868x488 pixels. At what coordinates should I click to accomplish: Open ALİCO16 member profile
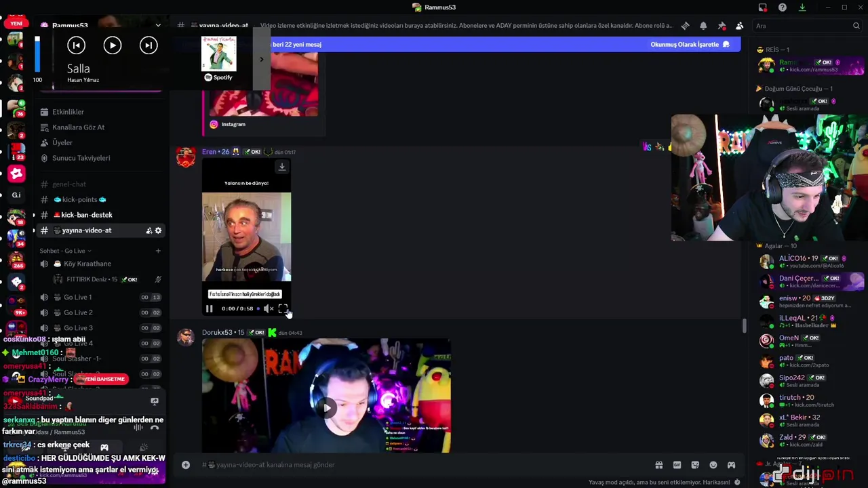click(x=811, y=262)
